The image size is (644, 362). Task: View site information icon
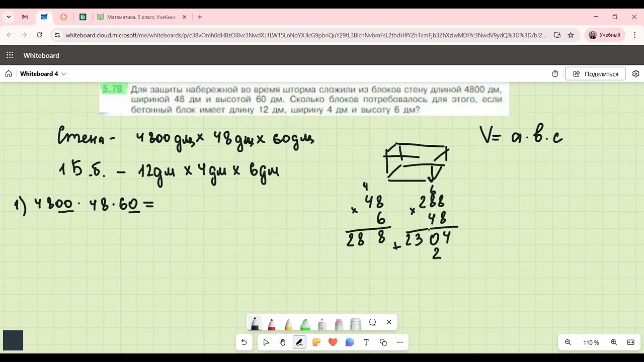click(x=57, y=35)
